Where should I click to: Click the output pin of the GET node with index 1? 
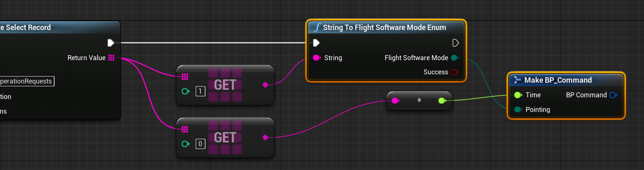pos(266,85)
